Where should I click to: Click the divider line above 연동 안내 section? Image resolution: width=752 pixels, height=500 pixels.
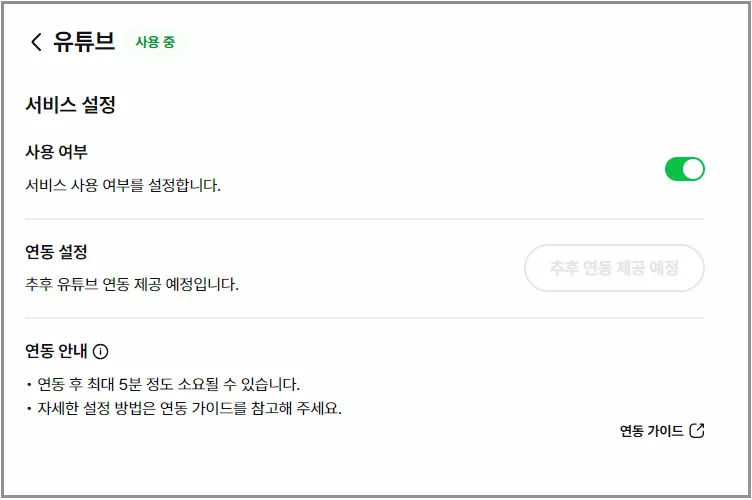pos(364,318)
